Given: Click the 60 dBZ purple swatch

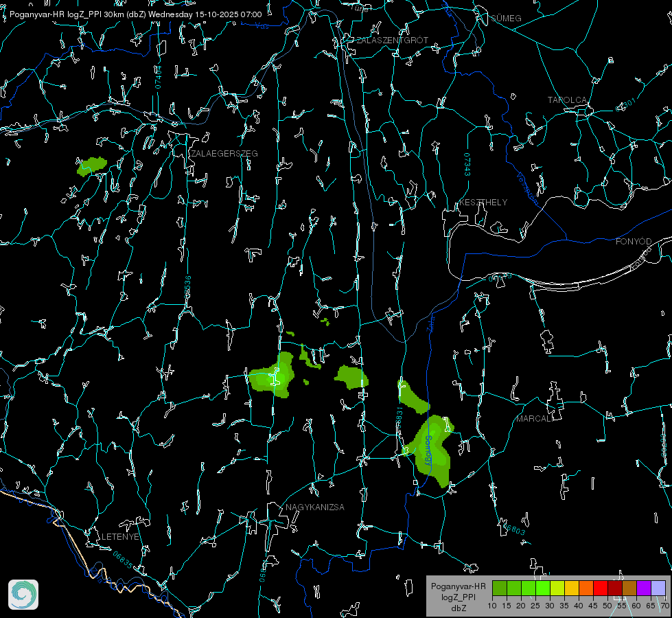Looking at the screenshot, I should [x=644, y=588].
